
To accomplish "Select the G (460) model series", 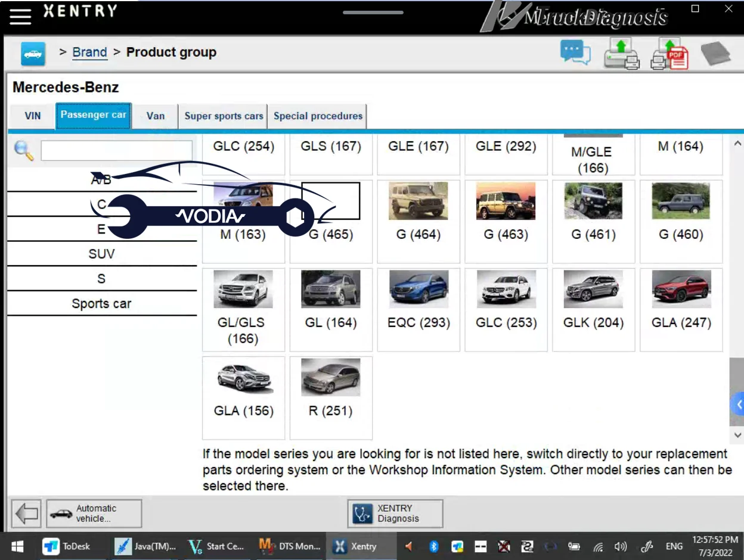I will (681, 222).
